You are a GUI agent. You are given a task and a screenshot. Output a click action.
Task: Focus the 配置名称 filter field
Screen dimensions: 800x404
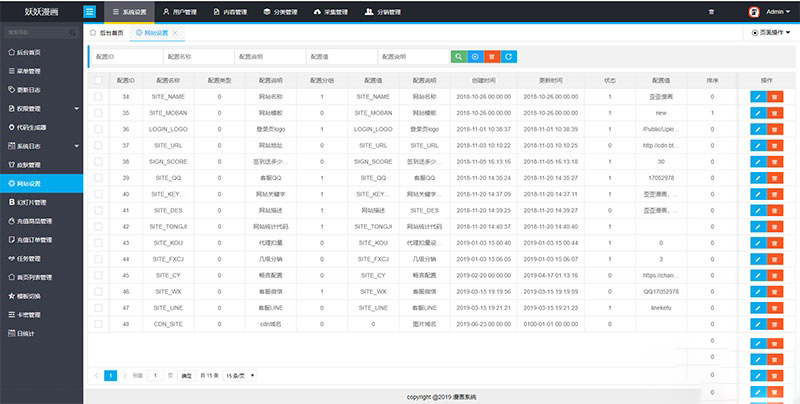198,57
